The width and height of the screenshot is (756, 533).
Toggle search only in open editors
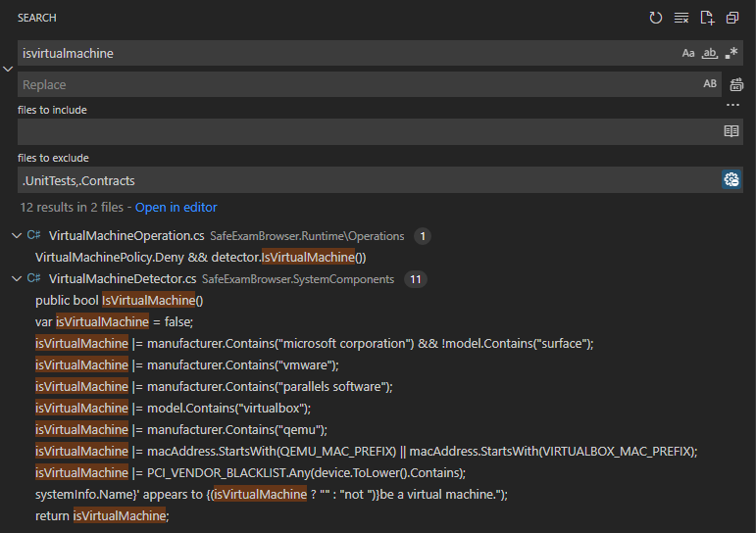click(731, 131)
